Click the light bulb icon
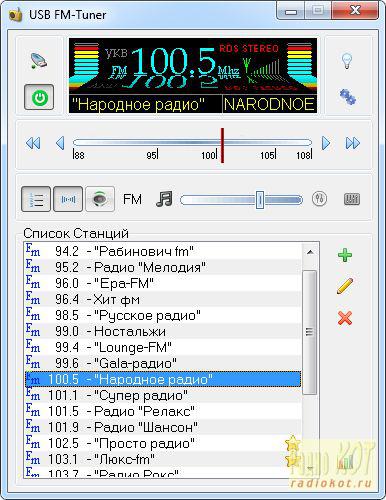Screen dimensions: 386x500 point(347,60)
